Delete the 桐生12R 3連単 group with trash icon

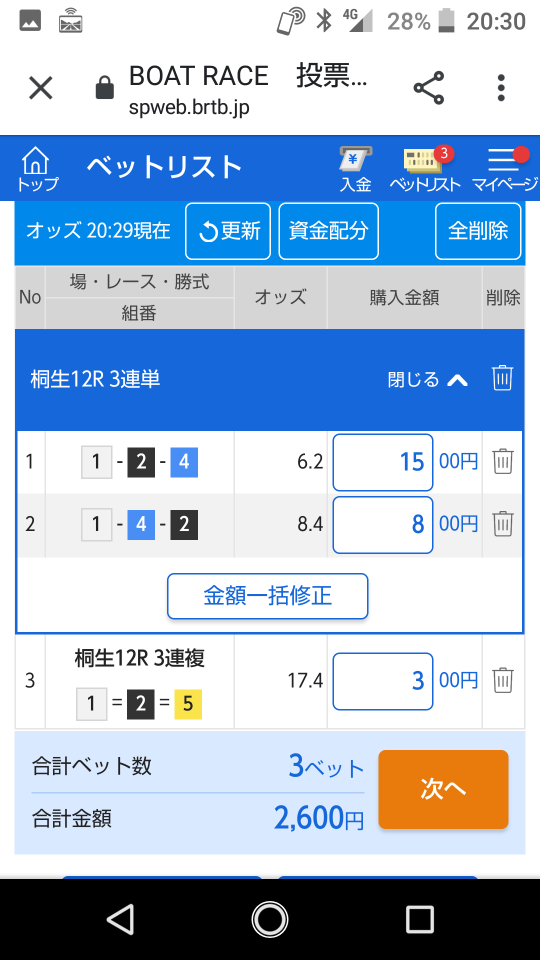503,378
